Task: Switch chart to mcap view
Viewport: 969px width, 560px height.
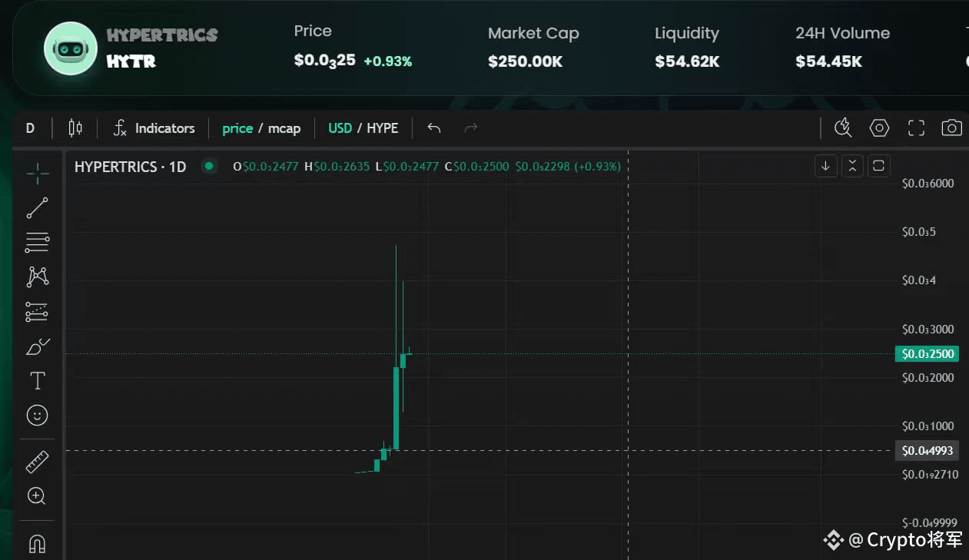Action: (x=284, y=128)
